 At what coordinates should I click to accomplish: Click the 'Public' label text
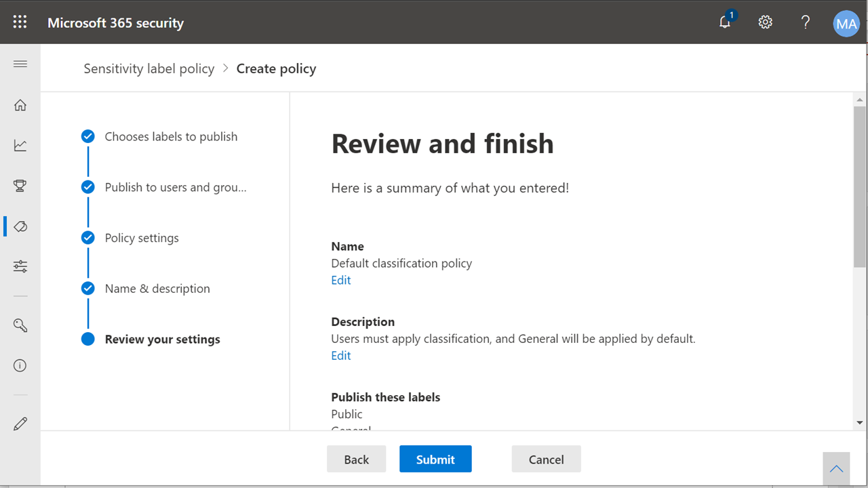click(347, 414)
